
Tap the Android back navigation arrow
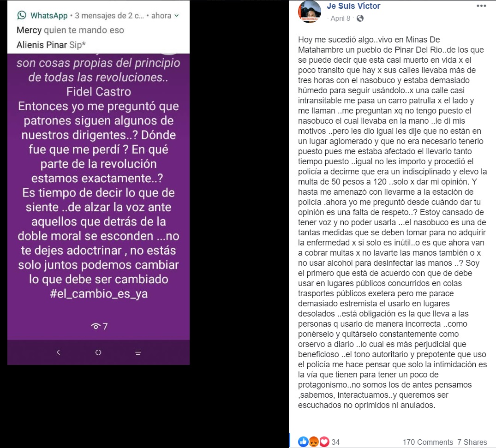click(x=58, y=352)
